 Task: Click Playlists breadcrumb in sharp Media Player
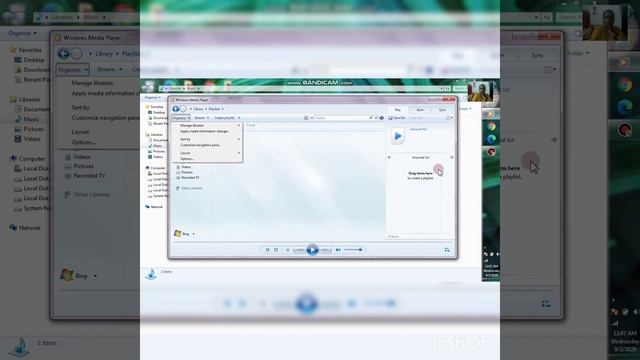coord(214,109)
